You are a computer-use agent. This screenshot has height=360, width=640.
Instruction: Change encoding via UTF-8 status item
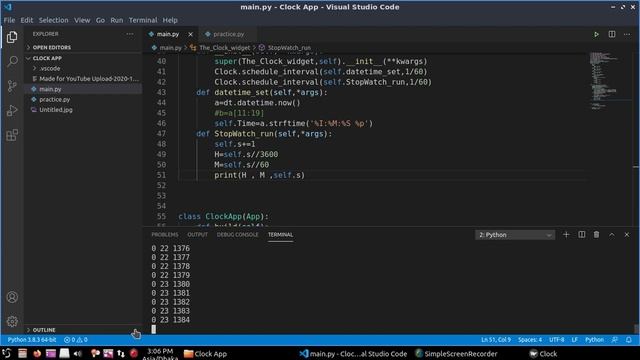[556, 340]
